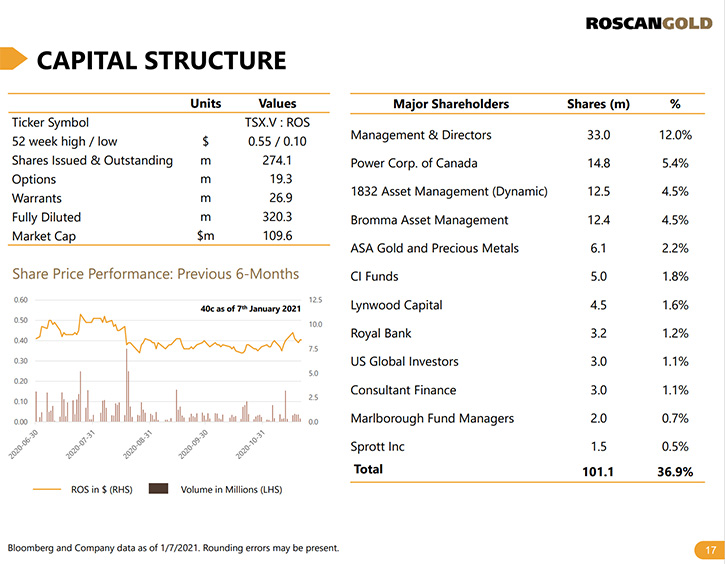
Task: Click the 274.1 shares value
Action: [x=277, y=160]
